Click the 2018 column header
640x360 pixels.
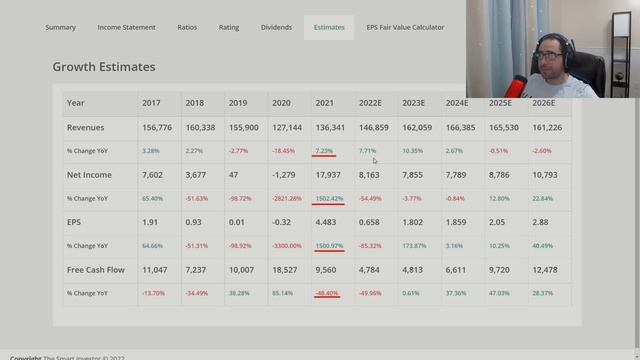(x=194, y=103)
